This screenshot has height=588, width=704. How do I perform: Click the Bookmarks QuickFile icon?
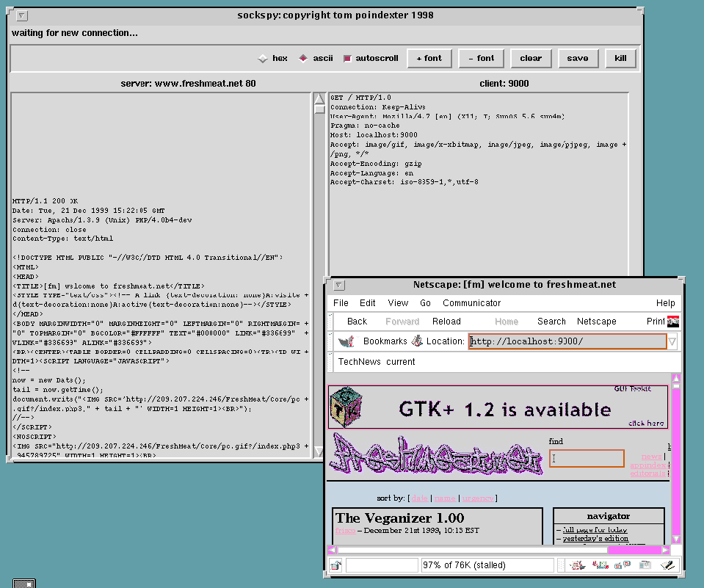coord(346,341)
